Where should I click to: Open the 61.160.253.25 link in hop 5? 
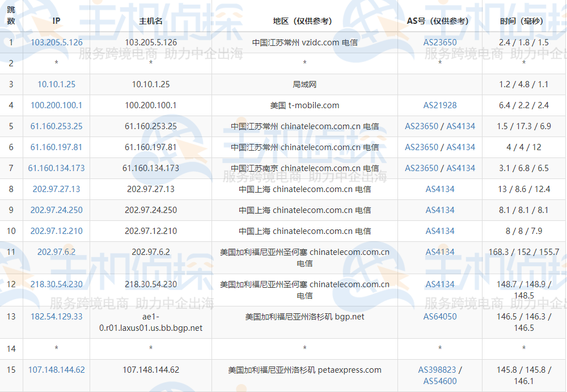56,126
